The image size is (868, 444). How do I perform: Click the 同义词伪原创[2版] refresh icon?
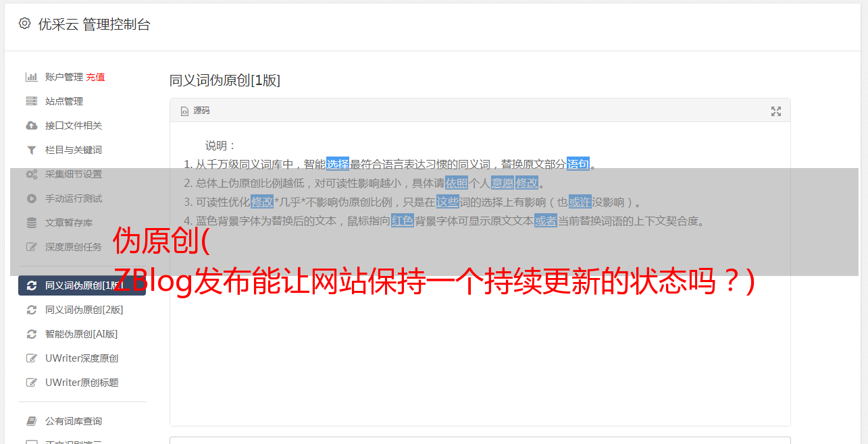(31, 310)
